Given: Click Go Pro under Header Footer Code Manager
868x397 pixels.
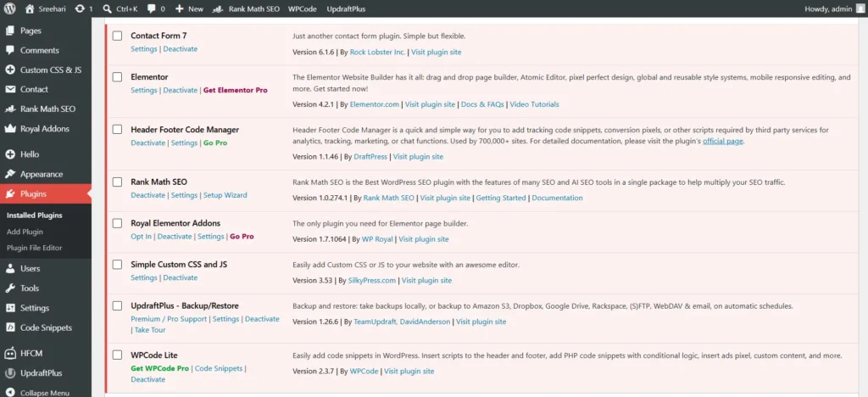Looking at the screenshot, I should click(215, 143).
